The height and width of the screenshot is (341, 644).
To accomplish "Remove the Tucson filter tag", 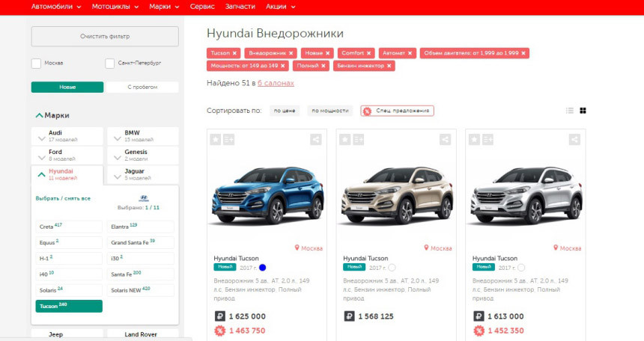I will click(234, 53).
